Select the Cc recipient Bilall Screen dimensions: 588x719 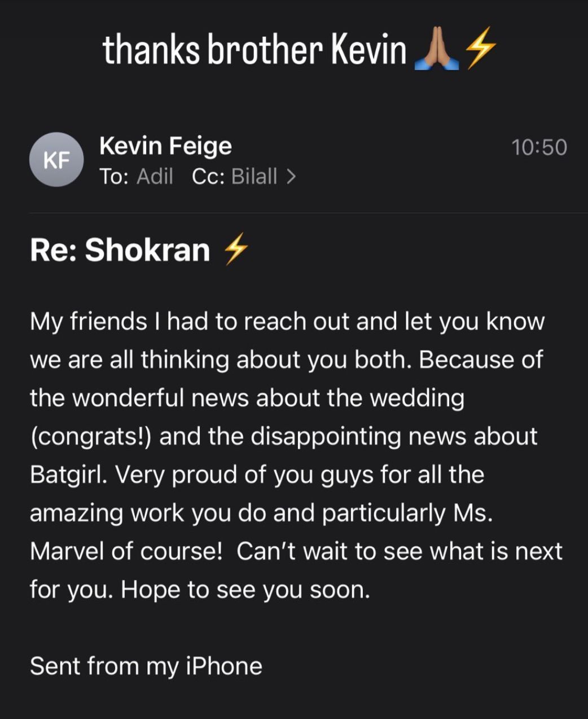(x=254, y=177)
